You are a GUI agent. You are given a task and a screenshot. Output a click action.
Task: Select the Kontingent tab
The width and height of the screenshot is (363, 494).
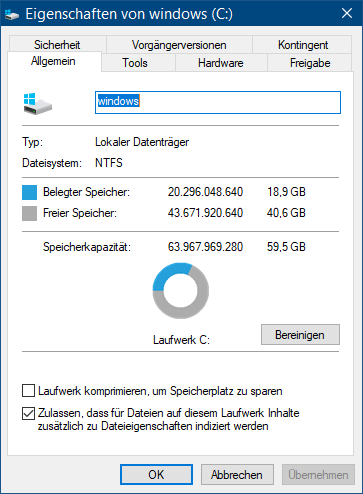(303, 44)
